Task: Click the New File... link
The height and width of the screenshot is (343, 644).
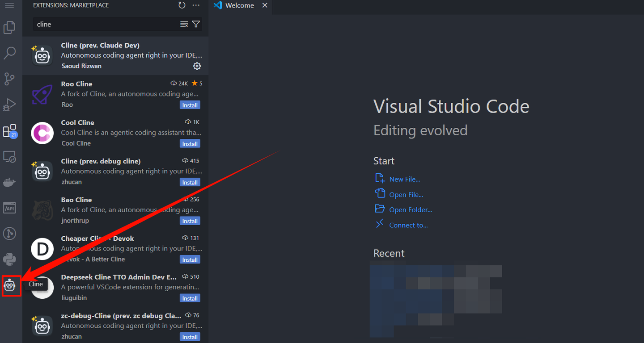Action: tap(405, 179)
